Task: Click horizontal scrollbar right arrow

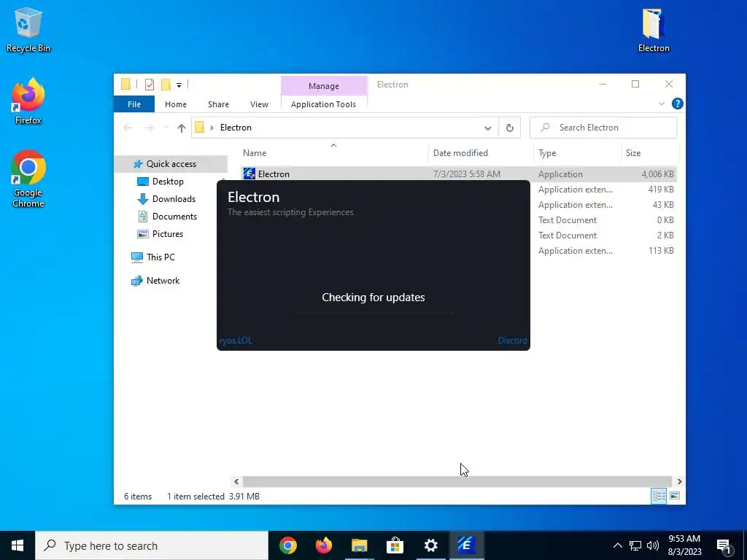Action: point(679,481)
